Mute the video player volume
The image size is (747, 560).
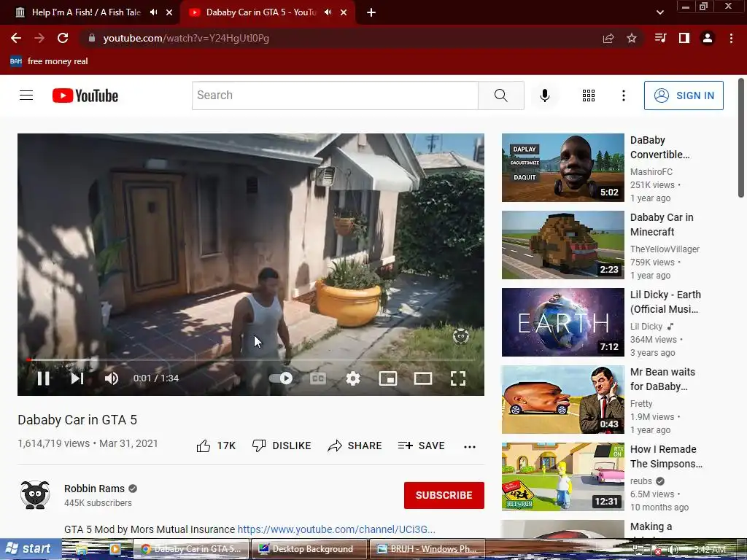112,378
